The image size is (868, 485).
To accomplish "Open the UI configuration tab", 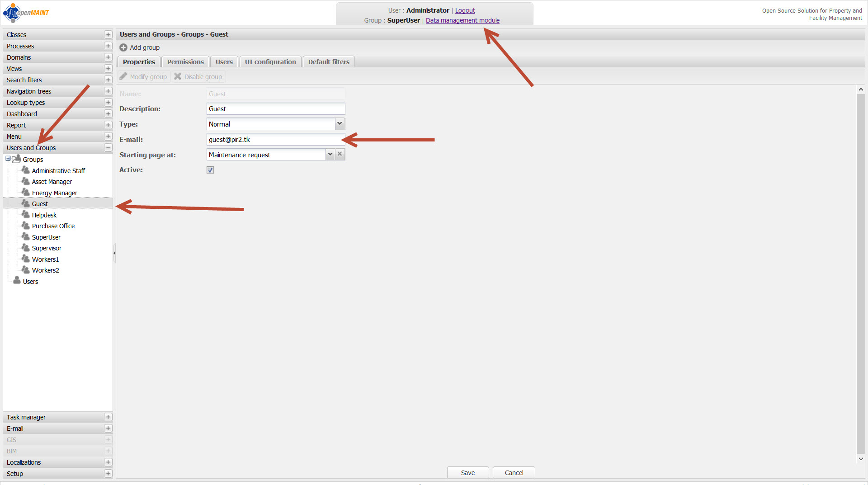I will (x=270, y=62).
